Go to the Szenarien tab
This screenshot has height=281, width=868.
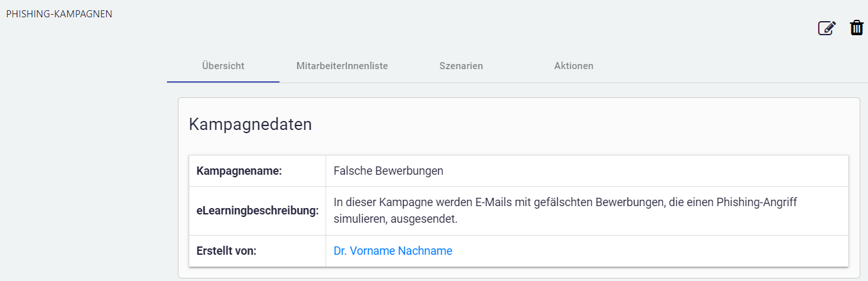(461, 65)
